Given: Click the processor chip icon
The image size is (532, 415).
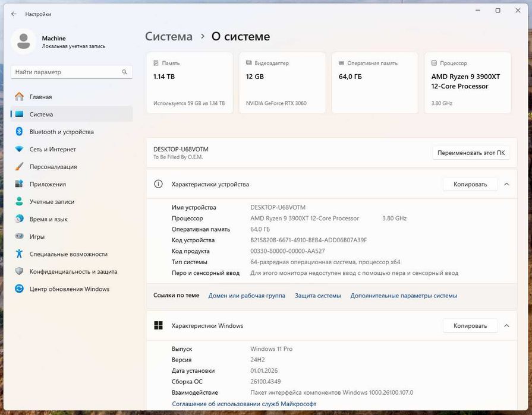Looking at the screenshot, I should point(434,63).
